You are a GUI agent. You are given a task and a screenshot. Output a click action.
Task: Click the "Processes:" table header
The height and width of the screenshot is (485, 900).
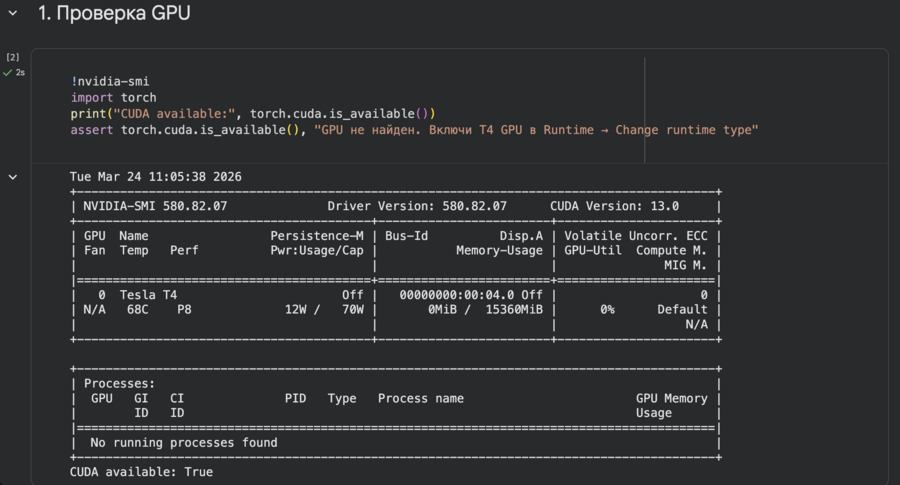pyautogui.click(x=119, y=383)
